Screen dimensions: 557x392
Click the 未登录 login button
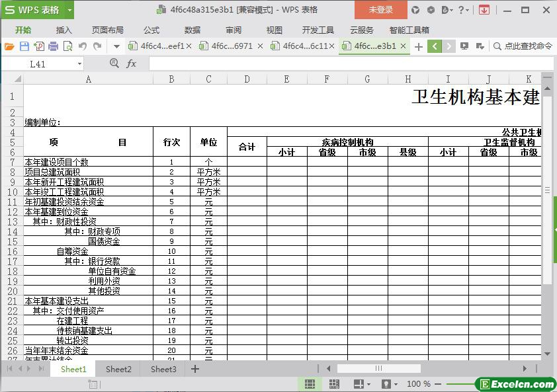click(381, 10)
